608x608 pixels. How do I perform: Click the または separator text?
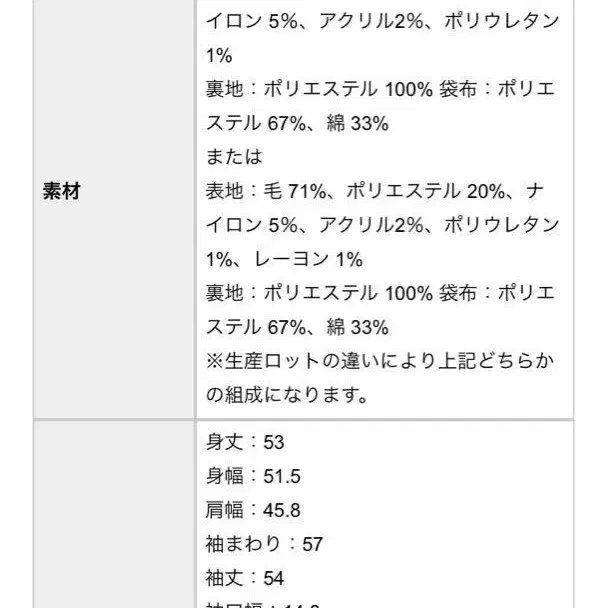234,157
